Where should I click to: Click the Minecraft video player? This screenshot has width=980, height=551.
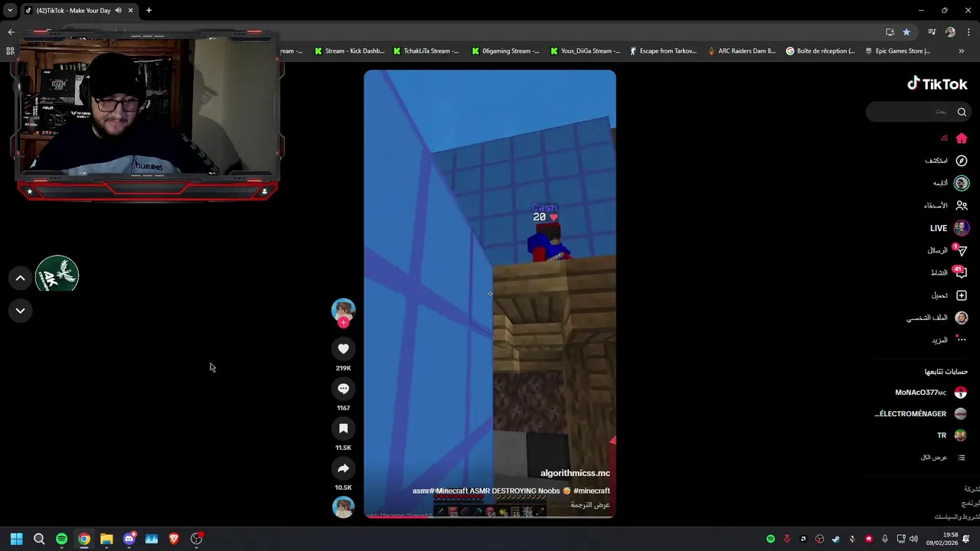(490, 294)
